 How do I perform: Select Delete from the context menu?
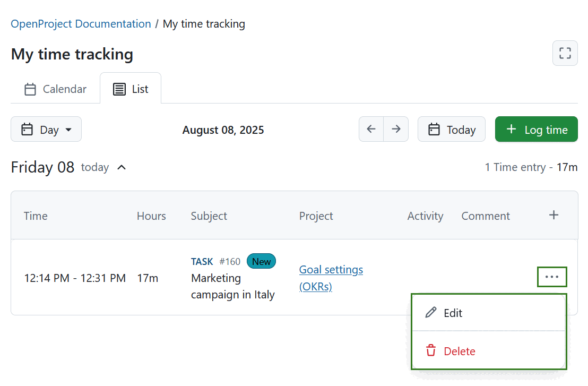[x=460, y=351]
